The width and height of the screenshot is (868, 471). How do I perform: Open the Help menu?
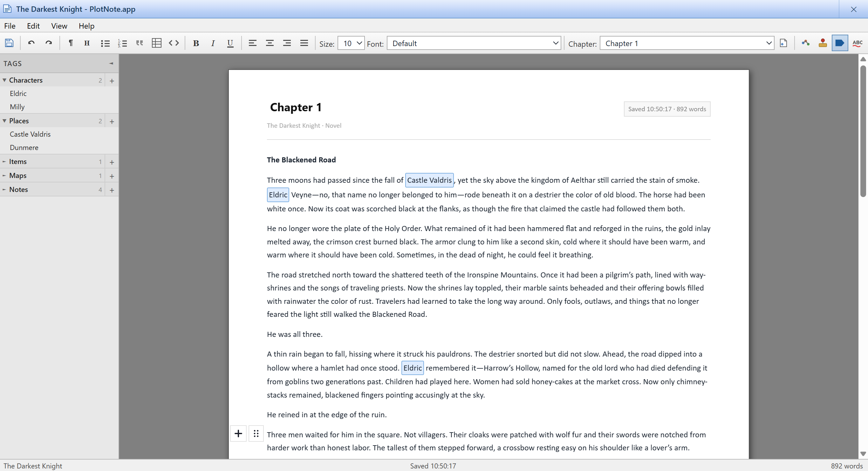(x=86, y=26)
